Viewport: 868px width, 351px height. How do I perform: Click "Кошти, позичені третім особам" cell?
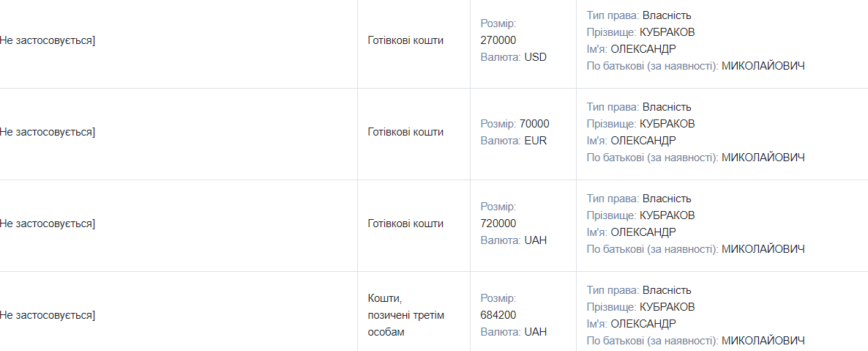pos(405,315)
